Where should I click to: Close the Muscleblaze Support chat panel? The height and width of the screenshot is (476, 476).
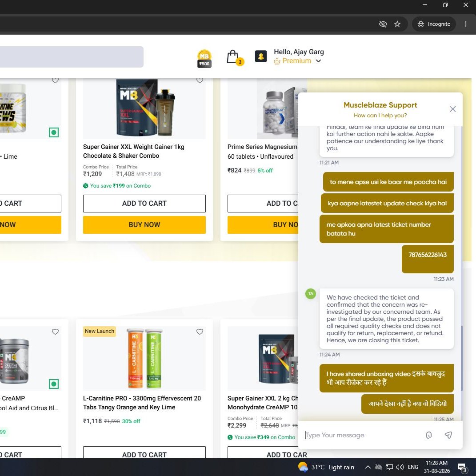(452, 109)
